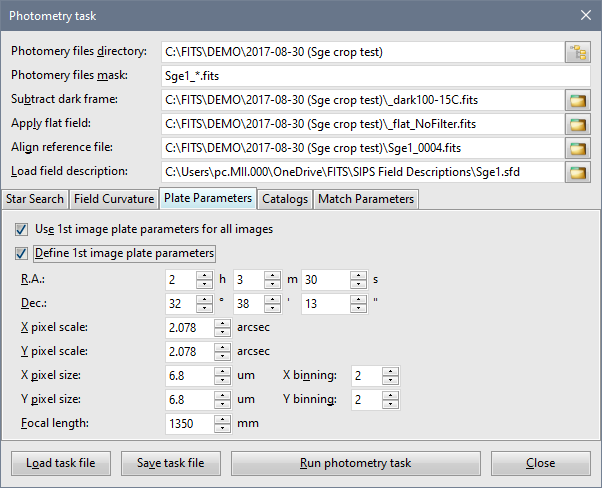
Task: Click the Photometry files directory field
Action: 363,52
